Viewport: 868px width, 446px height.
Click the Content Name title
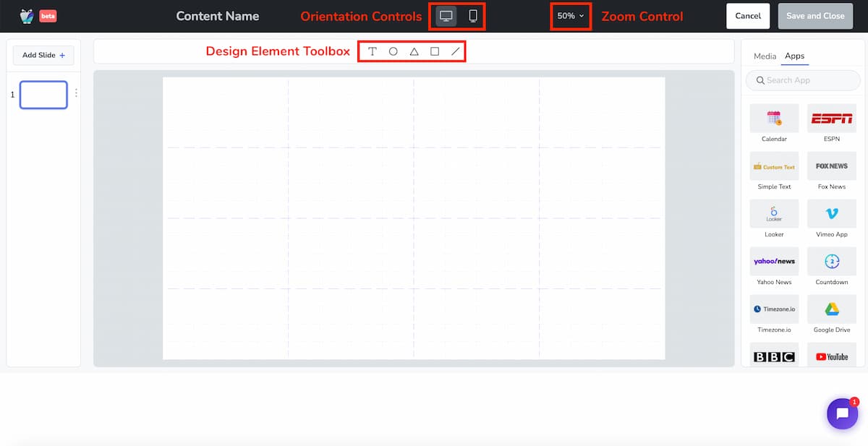pyautogui.click(x=218, y=16)
